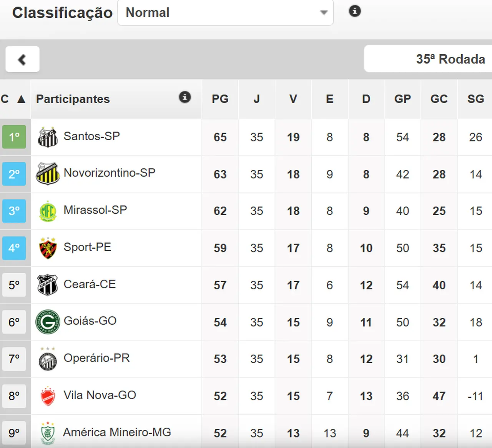Screen dimensions: 492x448
Task: Sort table by PG column header
Action: (x=220, y=99)
